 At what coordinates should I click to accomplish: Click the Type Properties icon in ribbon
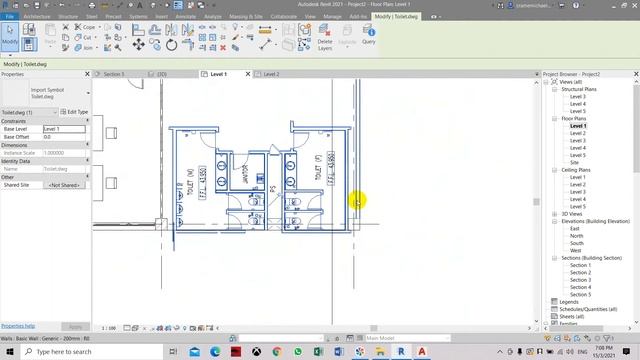tap(29, 29)
